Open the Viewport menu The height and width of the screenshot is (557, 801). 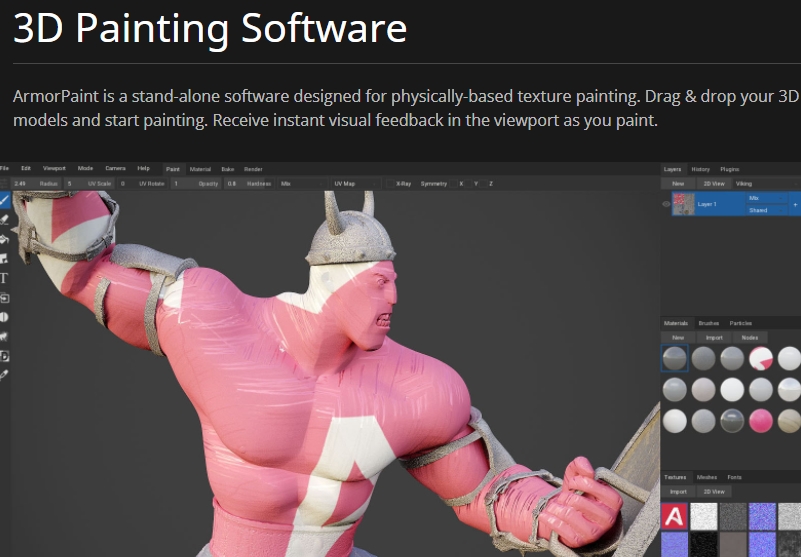(54, 168)
